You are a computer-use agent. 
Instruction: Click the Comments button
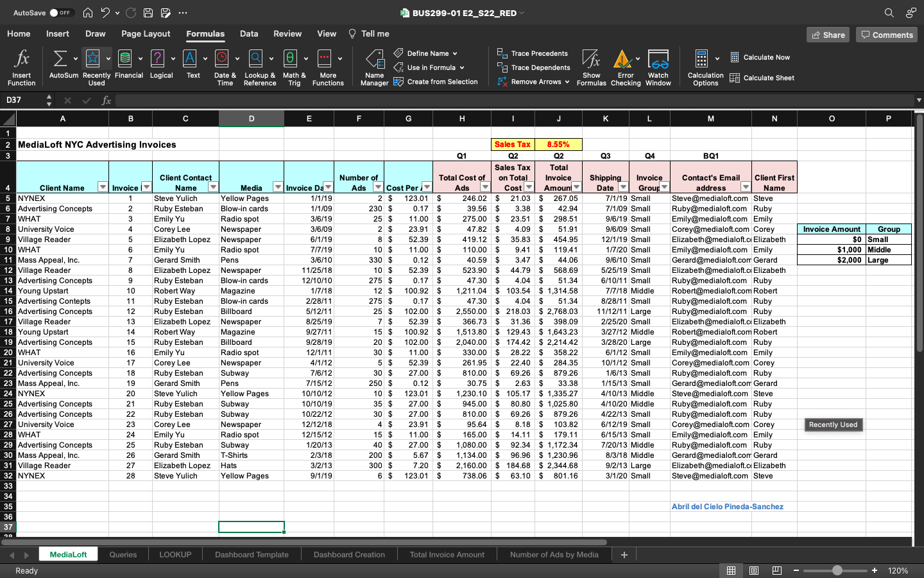tap(886, 35)
